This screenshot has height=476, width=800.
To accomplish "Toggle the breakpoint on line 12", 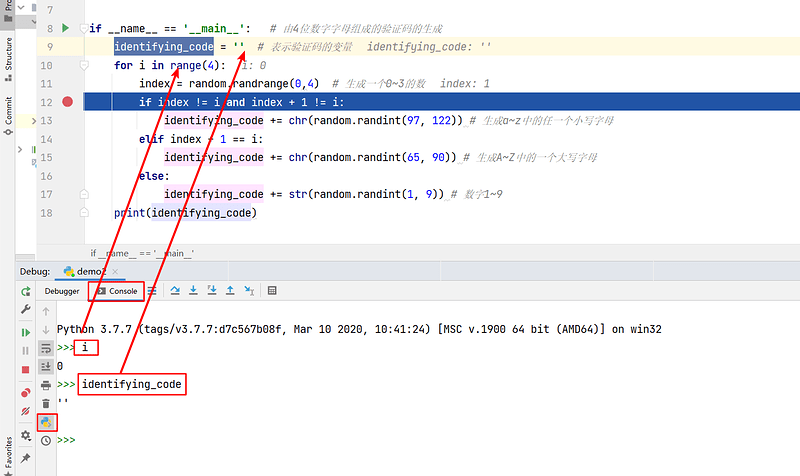I will tap(68, 102).
